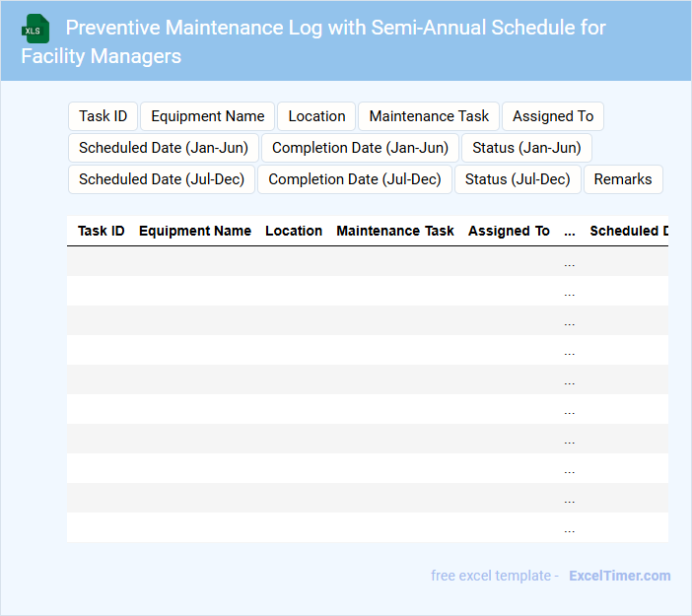This screenshot has height=616, width=692.
Task: Click the Task ID column header
Action: point(102,231)
